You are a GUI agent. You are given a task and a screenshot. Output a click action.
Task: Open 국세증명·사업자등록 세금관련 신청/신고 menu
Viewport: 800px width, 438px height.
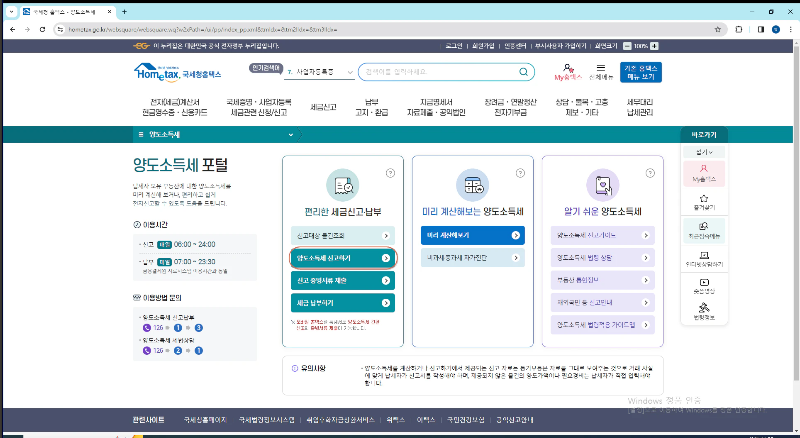point(259,107)
